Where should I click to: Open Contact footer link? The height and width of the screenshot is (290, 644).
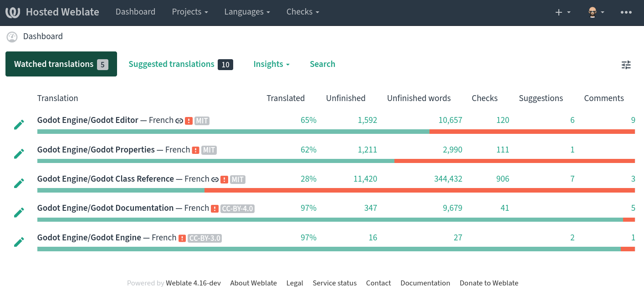[378, 283]
